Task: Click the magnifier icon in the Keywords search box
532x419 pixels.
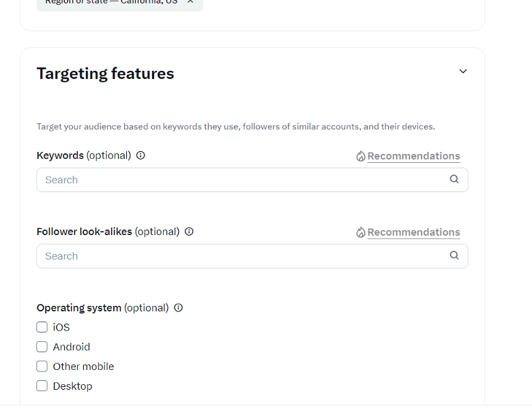Action: 454,179
